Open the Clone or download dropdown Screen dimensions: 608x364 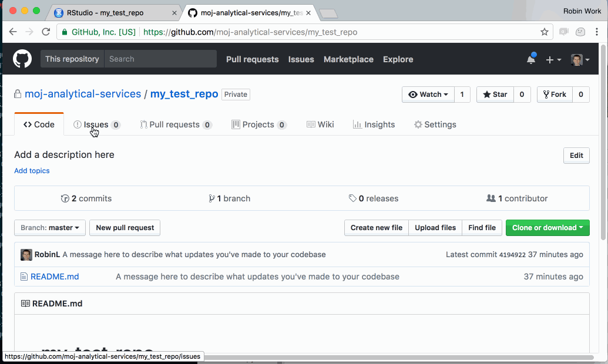coord(547,228)
